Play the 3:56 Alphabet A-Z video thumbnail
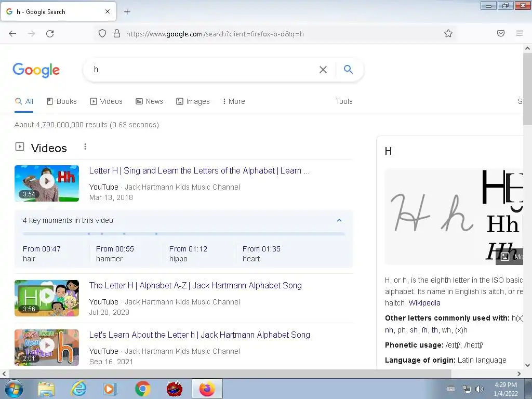532x399 pixels. pyautogui.click(x=47, y=298)
